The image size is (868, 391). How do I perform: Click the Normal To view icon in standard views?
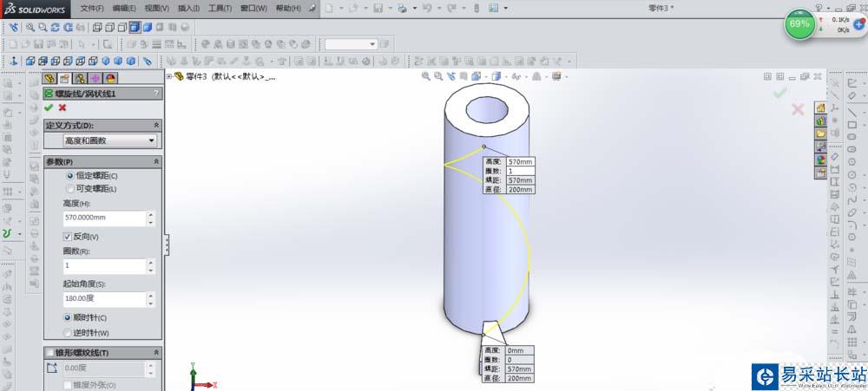click(x=13, y=61)
